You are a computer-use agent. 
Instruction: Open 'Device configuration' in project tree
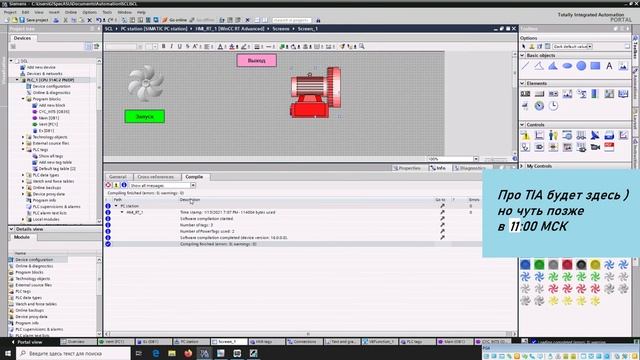point(51,86)
